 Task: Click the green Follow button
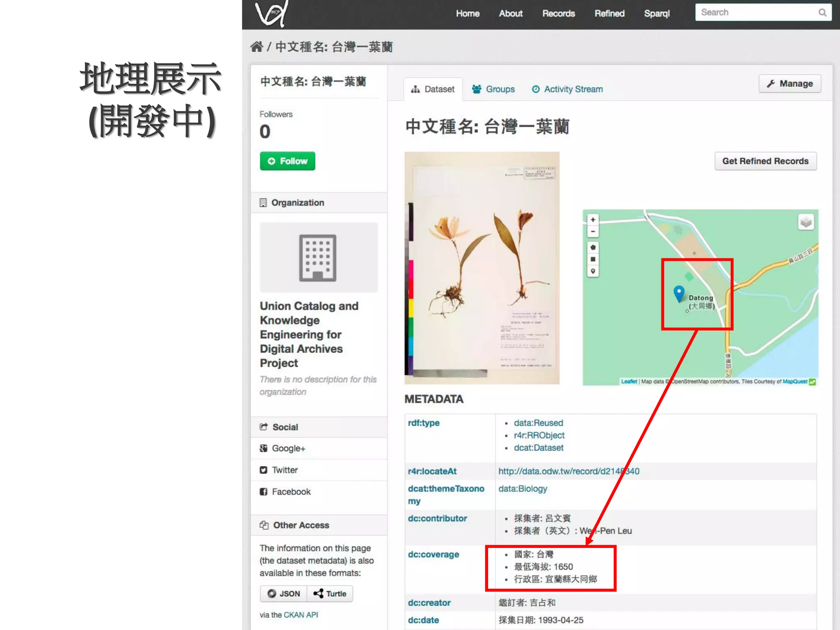tap(287, 161)
